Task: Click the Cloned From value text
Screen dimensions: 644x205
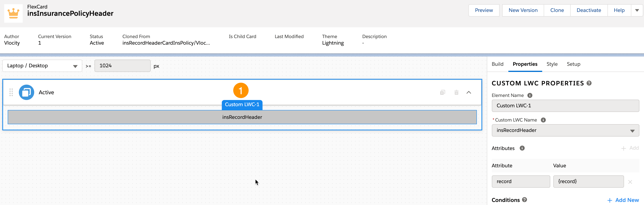Action: (x=166, y=43)
